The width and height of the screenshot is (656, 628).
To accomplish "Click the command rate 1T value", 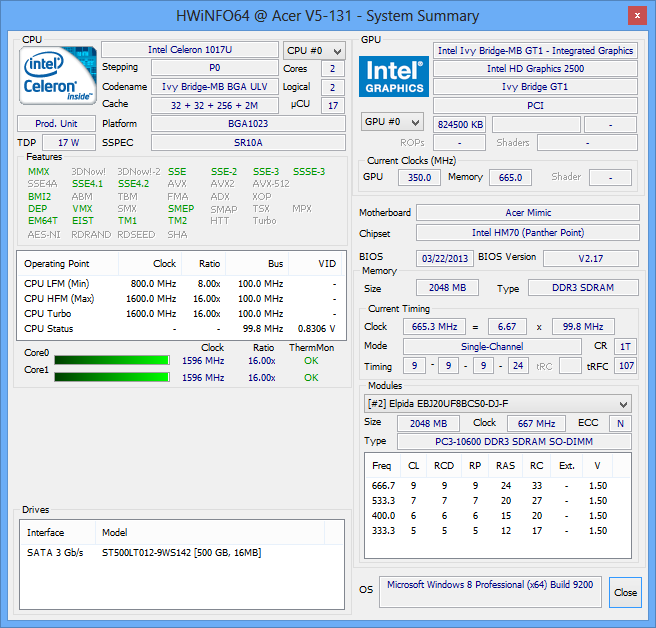I will coord(625,346).
